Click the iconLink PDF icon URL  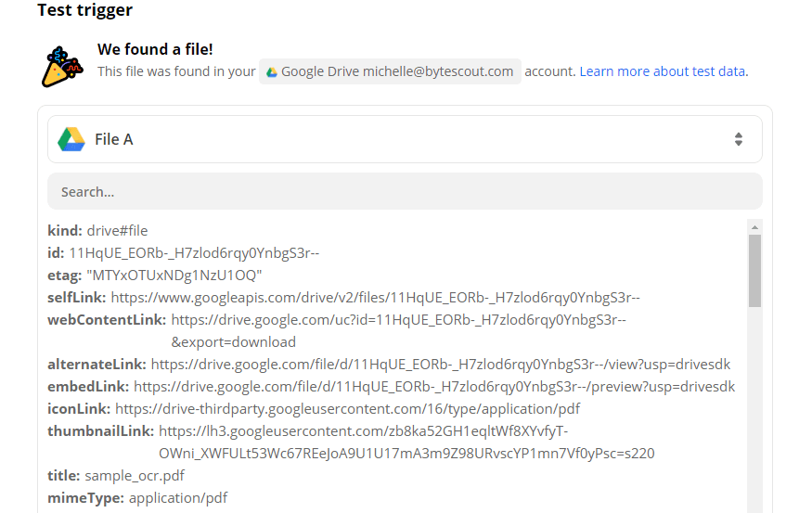click(x=347, y=409)
